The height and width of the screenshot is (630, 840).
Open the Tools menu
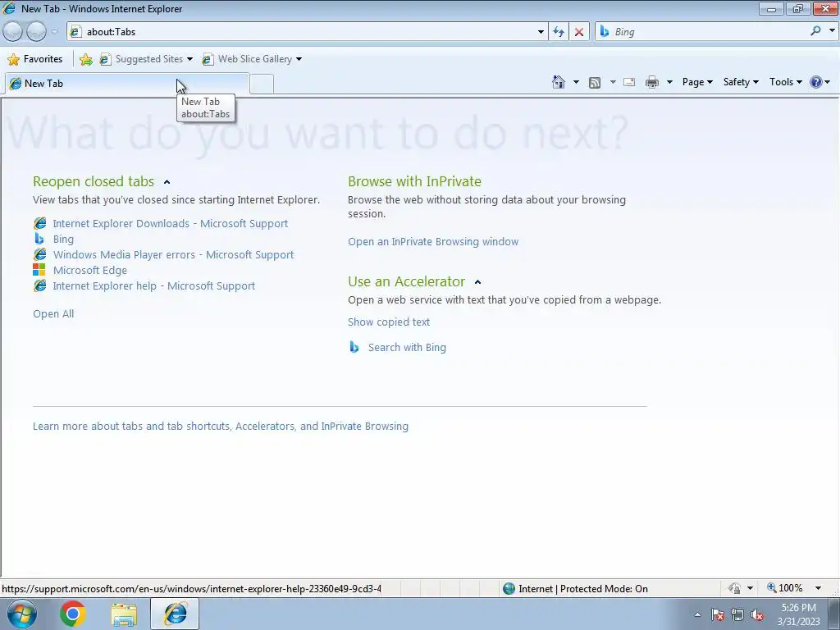click(785, 82)
